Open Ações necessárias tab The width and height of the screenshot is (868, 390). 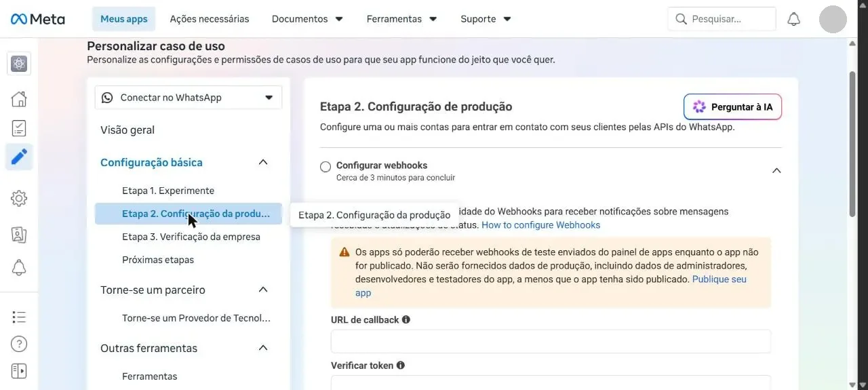(x=210, y=19)
